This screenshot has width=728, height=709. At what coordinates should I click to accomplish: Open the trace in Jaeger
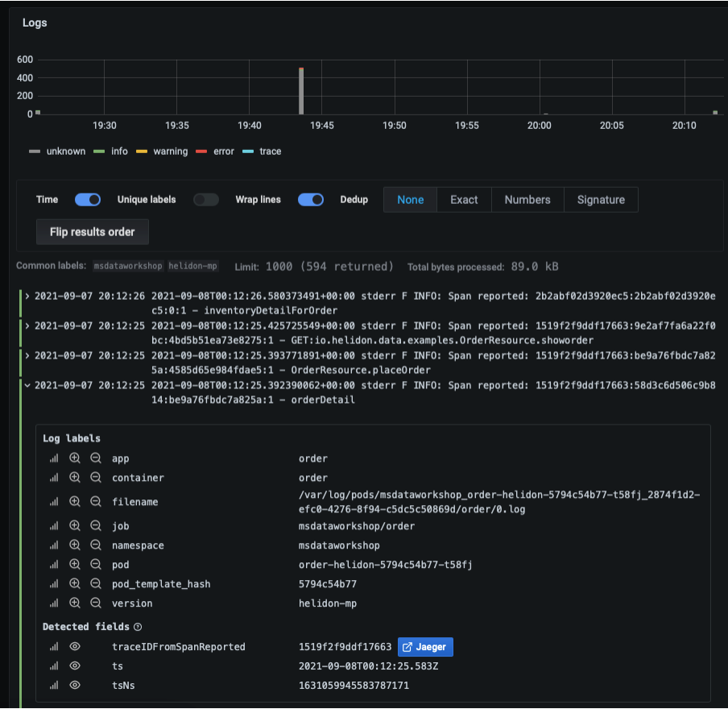426,647
